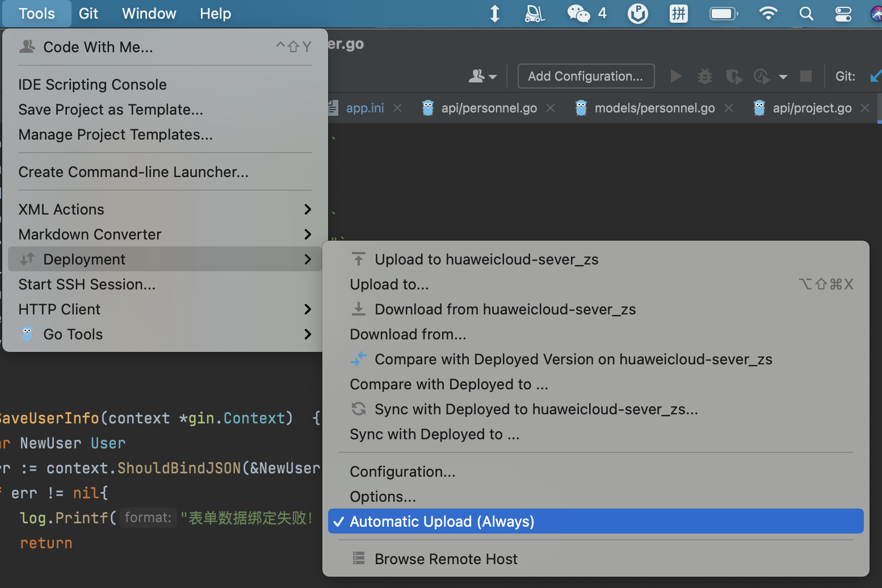Expand the HTTP Client submenu
Screen dimensions: 882x588
point(165,309)
